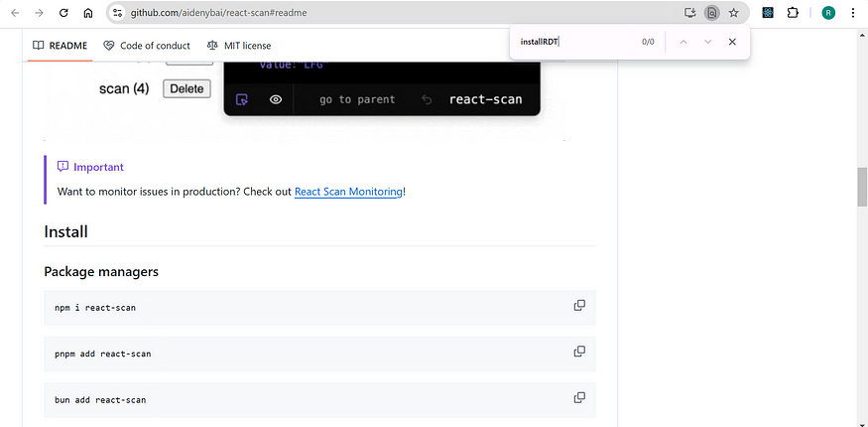Jump to previous find result
Image resolution: width=868 pixels, height=427 pixels.
683,42
